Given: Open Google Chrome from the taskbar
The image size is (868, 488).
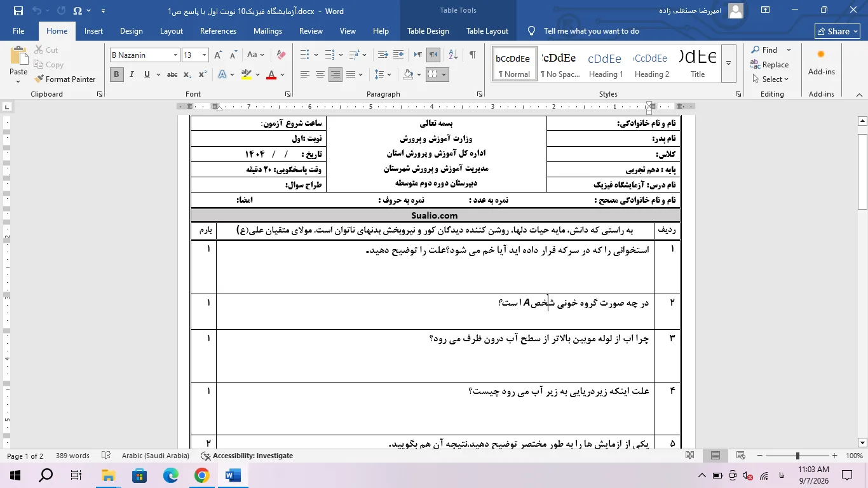Looking at the screenshot, I should (x=202, y=475).
